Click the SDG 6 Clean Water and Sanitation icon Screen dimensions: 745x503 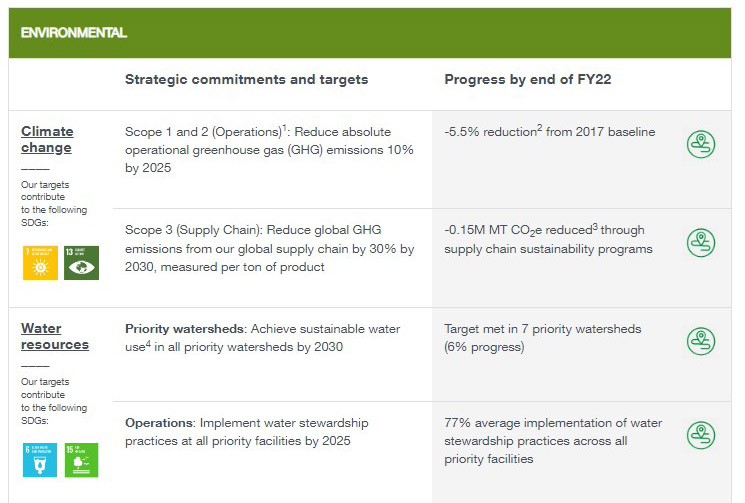[x=40, y=459]
